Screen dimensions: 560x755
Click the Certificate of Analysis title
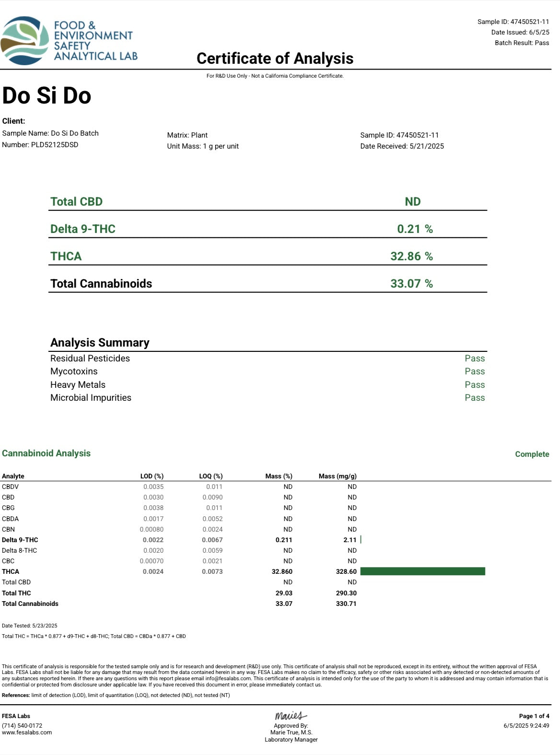tap(275, 58)
